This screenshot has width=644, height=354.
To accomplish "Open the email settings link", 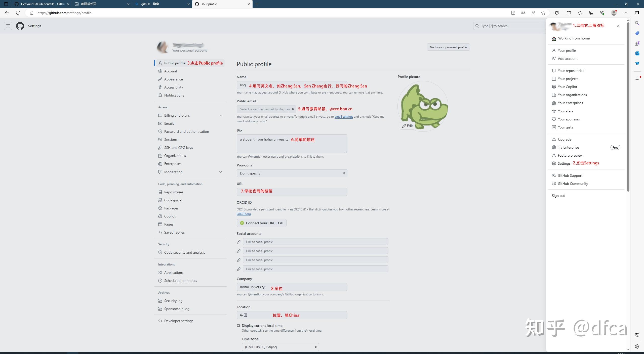I will (344, 117).
